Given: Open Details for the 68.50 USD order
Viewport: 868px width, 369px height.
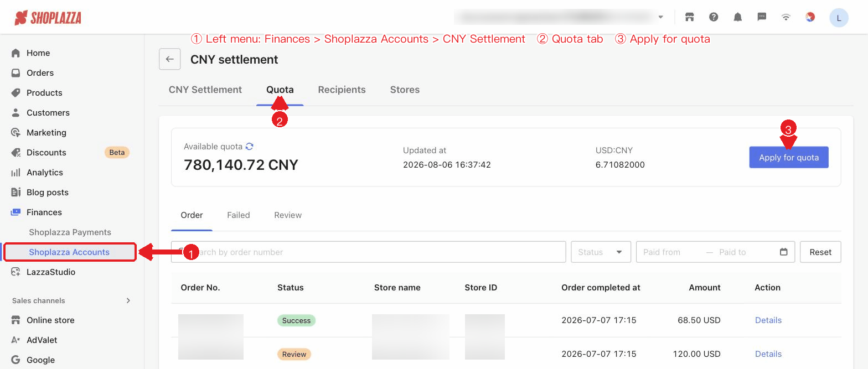Looking at the screenshot, I should (768, 320).
